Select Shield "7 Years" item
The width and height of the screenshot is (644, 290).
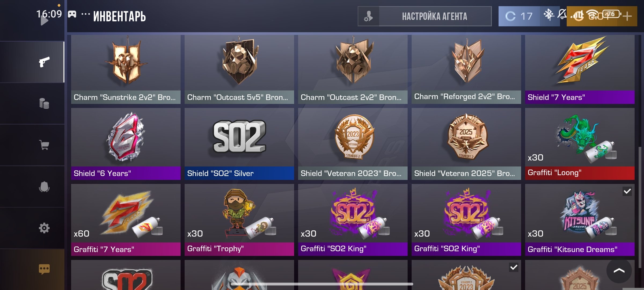(580, 69)
